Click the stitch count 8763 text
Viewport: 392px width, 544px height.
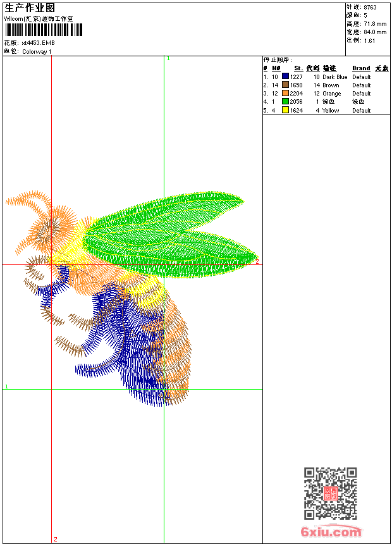point(370,7)
